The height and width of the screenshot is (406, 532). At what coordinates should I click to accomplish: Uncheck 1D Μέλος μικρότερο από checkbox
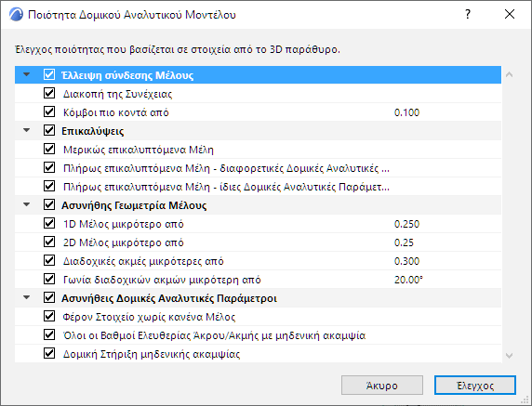pyautogui.click(x=49, y=223)
